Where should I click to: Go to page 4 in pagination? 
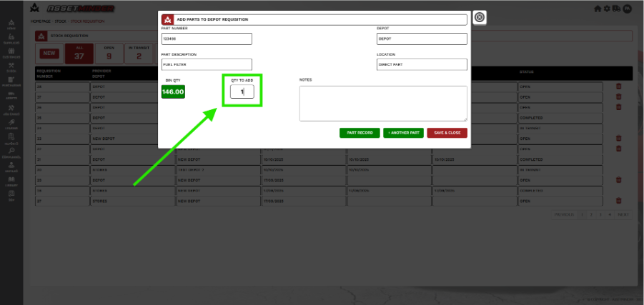pos(609,215)
